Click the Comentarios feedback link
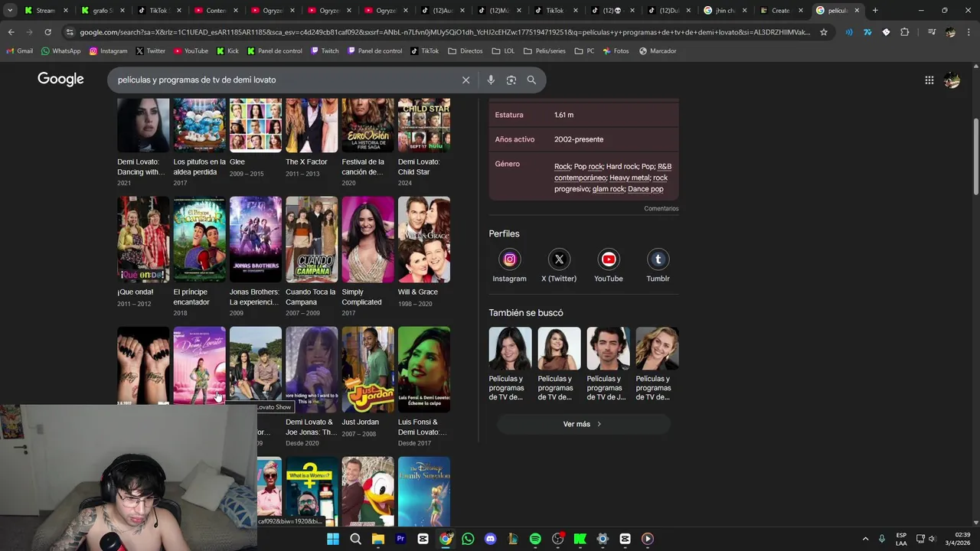Screen dimensions: 980x551 pos(661,208)
